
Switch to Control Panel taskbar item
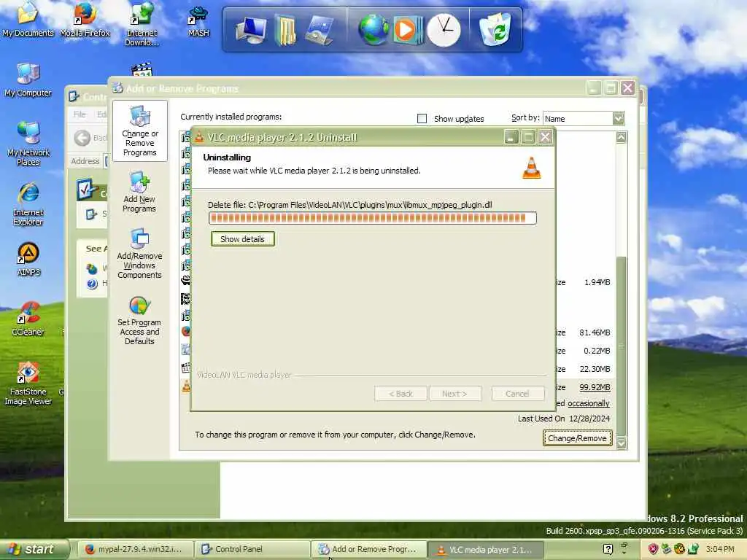click(x=252, y=549)
